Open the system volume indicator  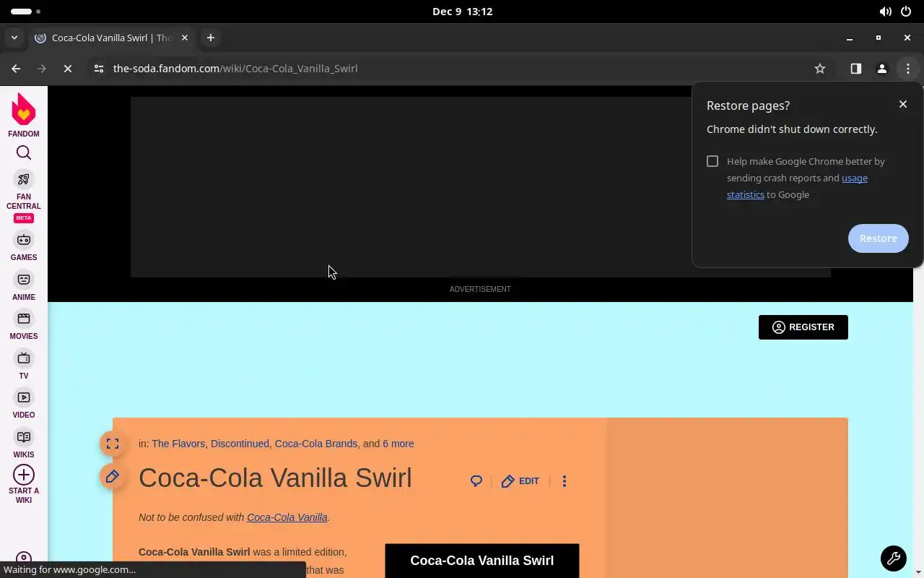coord(885,12)
